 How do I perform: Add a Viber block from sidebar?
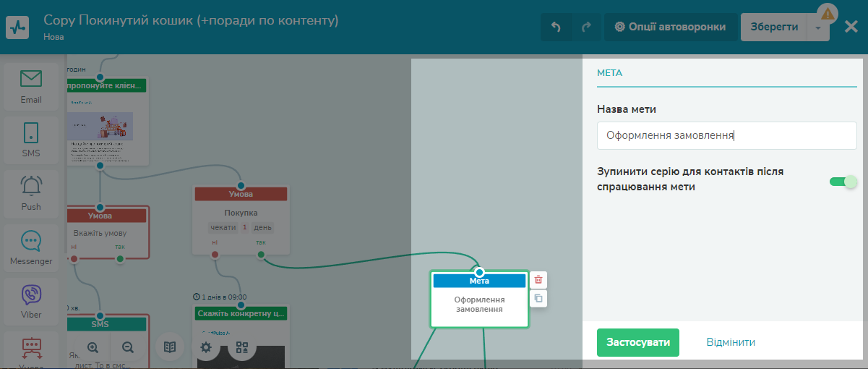(x=31, y=301)
